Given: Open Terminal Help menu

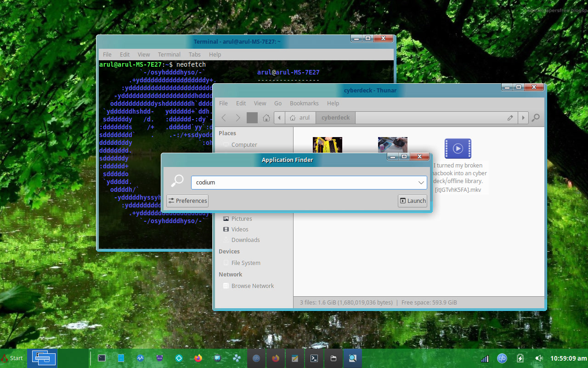Looking at the screenshot, I should point(215,54).
